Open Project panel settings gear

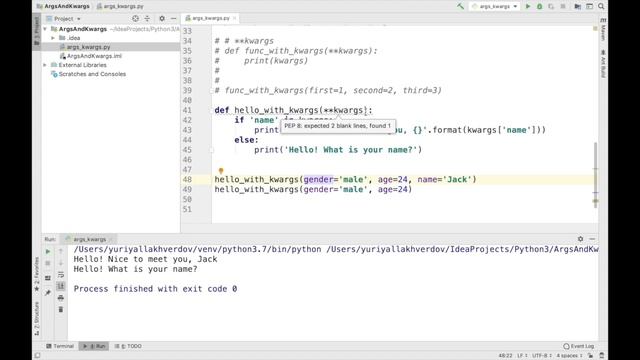pyautogui.click(x=162, y=19)
